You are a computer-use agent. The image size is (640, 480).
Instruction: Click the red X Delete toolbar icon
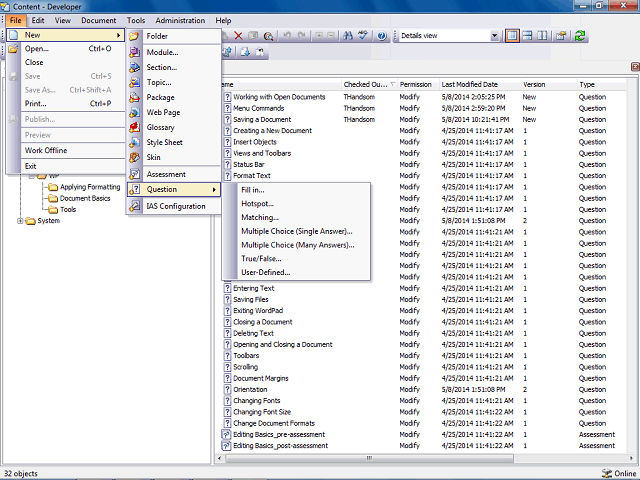(238, 36)
